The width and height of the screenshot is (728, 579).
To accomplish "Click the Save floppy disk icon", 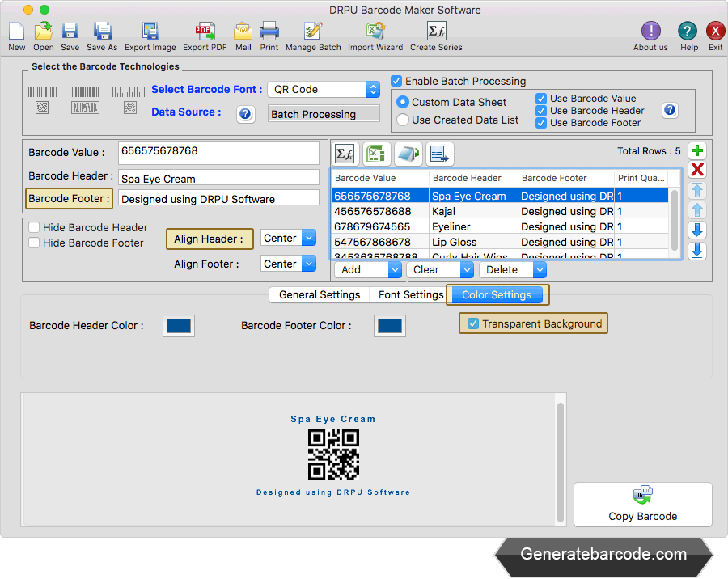I will [x=70, y=31].
